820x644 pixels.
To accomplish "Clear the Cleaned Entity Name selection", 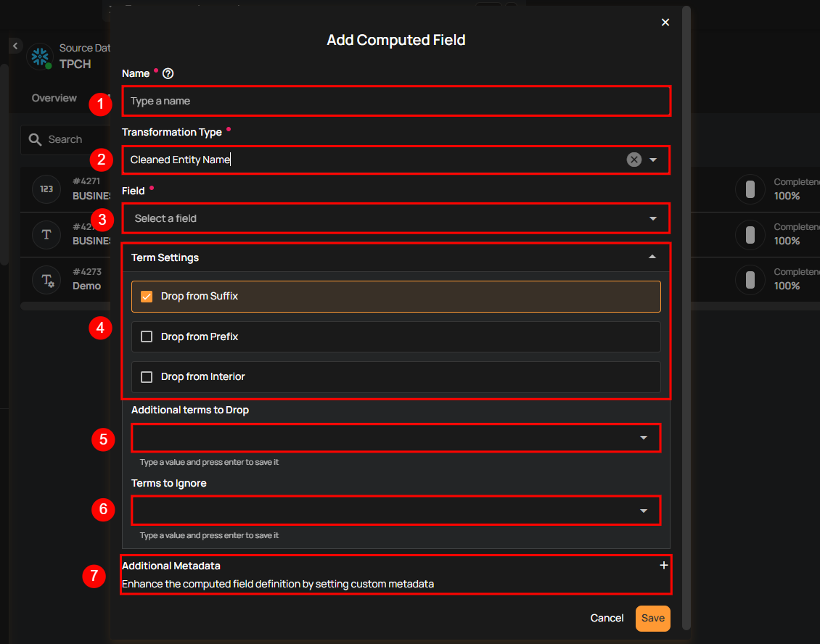I will (634, 160).
